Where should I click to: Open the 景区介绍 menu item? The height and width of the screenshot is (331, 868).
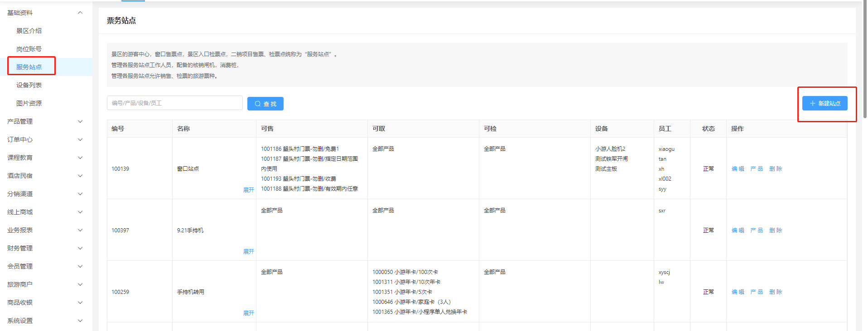pyautogui.click(x=29, y=31)
